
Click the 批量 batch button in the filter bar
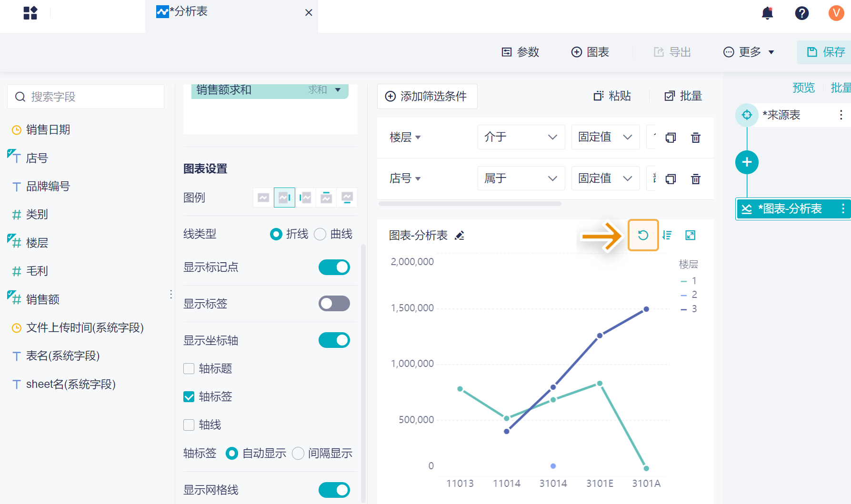(683, 96)
